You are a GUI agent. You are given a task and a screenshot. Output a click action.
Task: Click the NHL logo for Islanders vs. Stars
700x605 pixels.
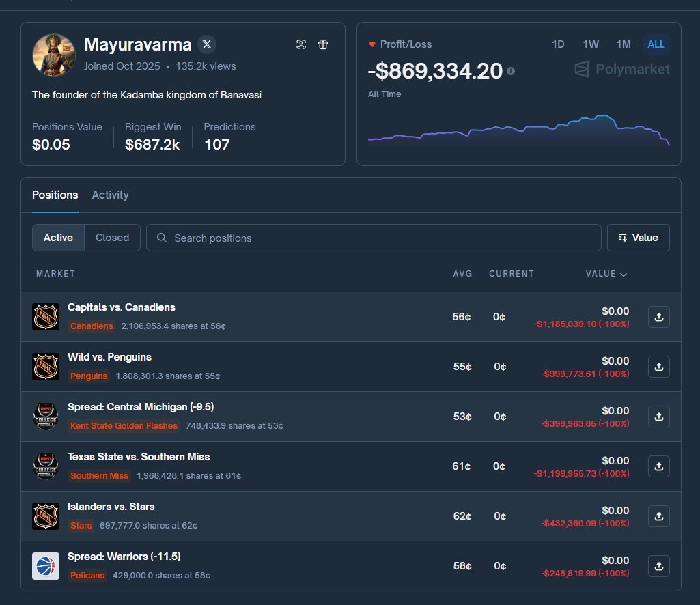pyautogui.click(x=45, y=516)
